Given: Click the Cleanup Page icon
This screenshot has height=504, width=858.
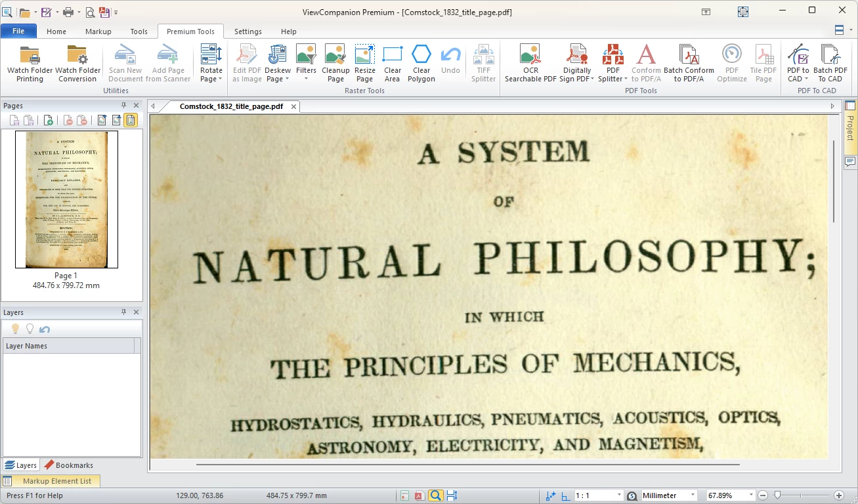Looking at the screenshot, I should click(x=335, y=64).
